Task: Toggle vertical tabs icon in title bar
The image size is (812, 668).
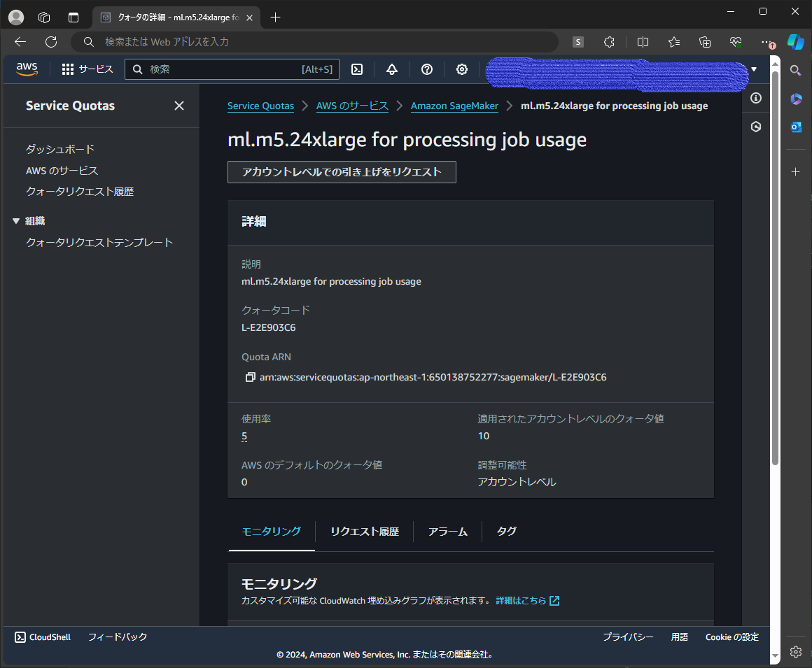Action: pyautogui.click(x=73, y=17)
